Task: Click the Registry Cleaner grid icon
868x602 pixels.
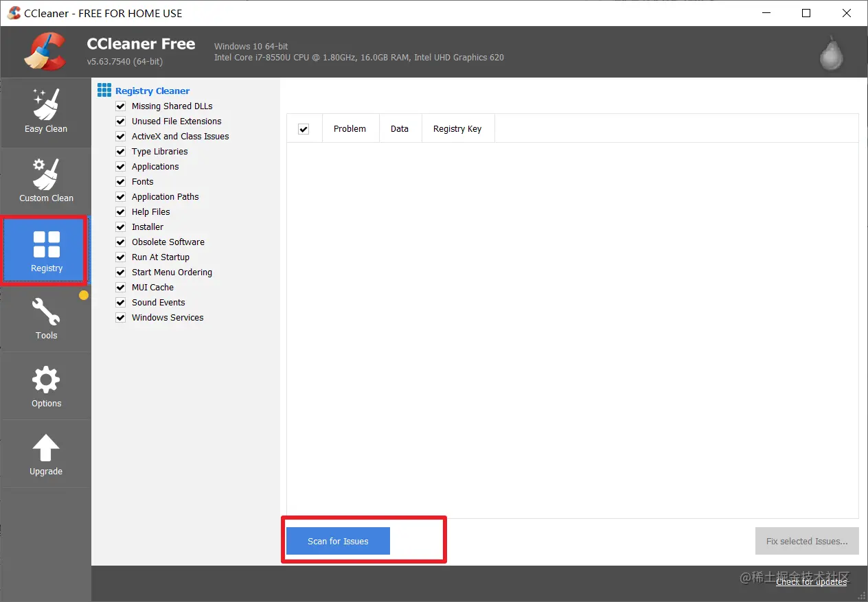Action: pos(104,90)
